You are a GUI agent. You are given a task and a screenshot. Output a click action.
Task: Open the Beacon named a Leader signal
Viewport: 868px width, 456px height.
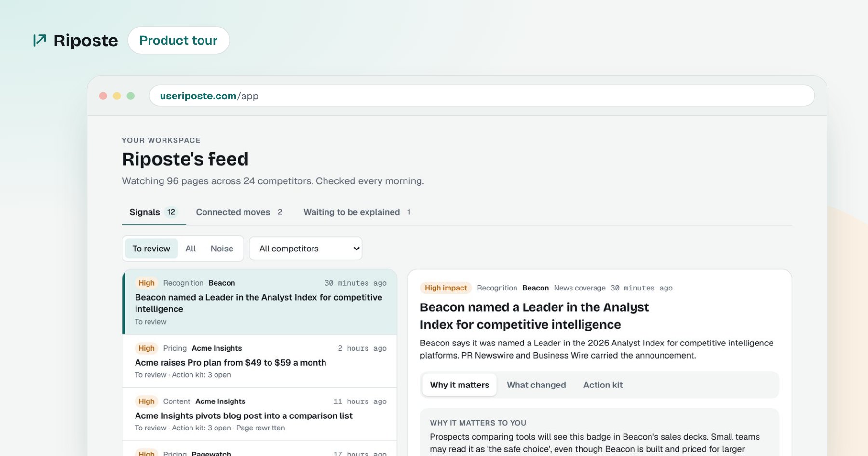pos(260,302)
